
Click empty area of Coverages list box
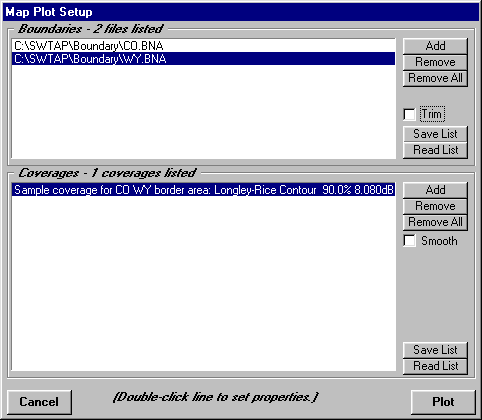click(x=203, y=283)
